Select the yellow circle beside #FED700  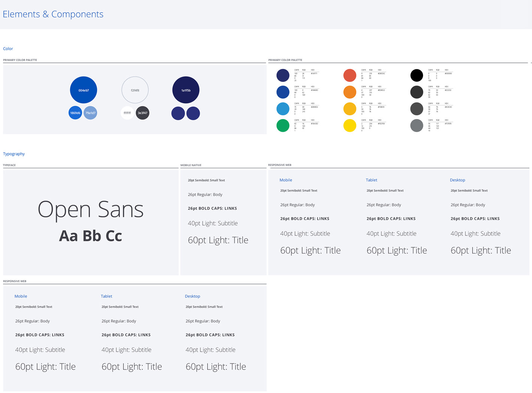click(350, 125)
